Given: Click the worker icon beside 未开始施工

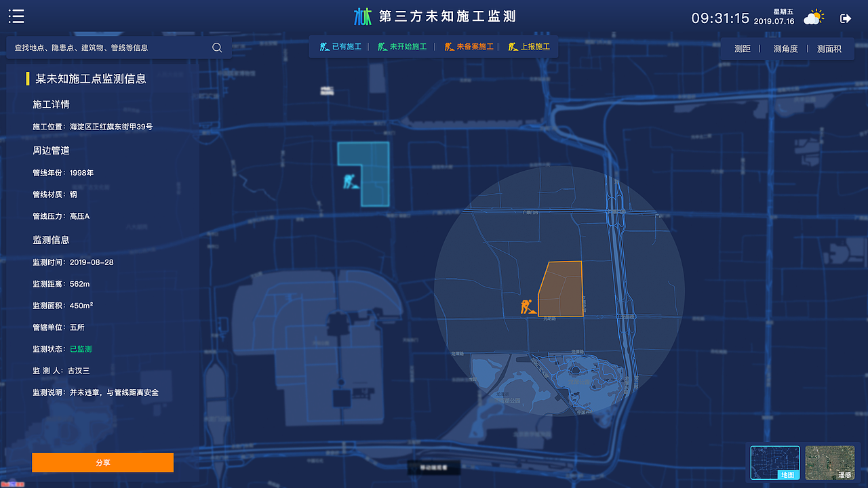Looking at the screenshot, I should (x=382, y=47).
